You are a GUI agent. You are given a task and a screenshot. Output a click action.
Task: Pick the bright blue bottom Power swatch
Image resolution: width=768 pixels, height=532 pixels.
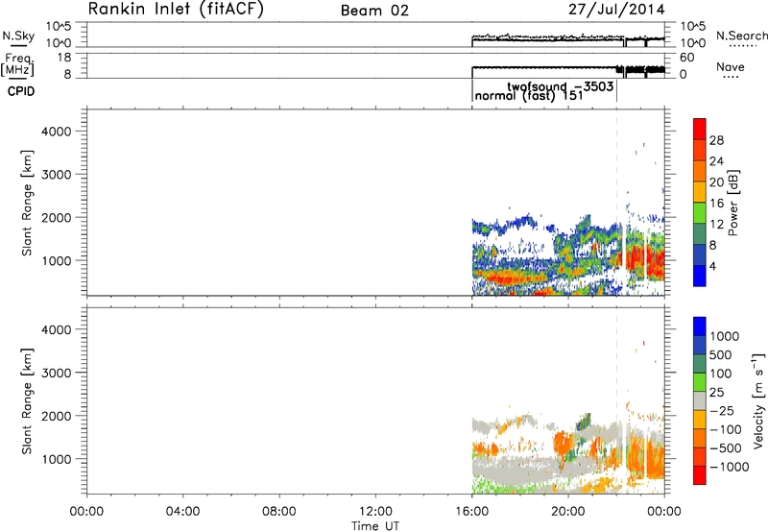click(x=700, y=276)
